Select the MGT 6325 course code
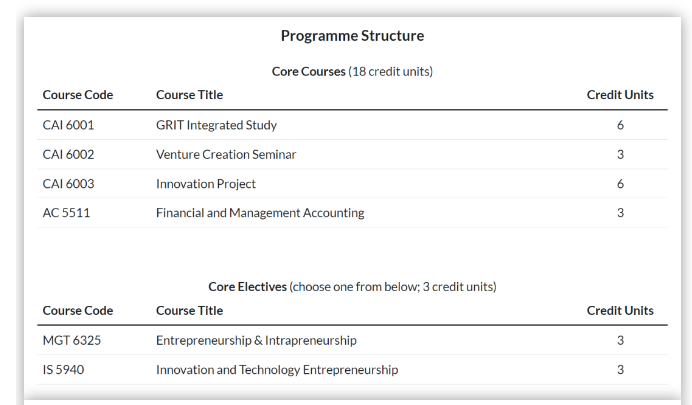Viewport: 692px width, 405px height. (71, 340)
